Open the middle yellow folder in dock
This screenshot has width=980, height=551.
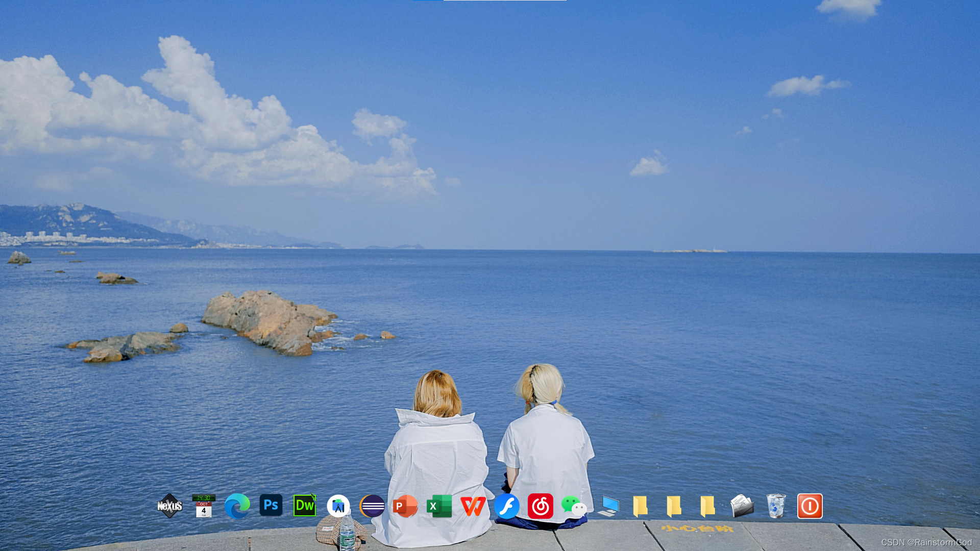click(674, 506)
